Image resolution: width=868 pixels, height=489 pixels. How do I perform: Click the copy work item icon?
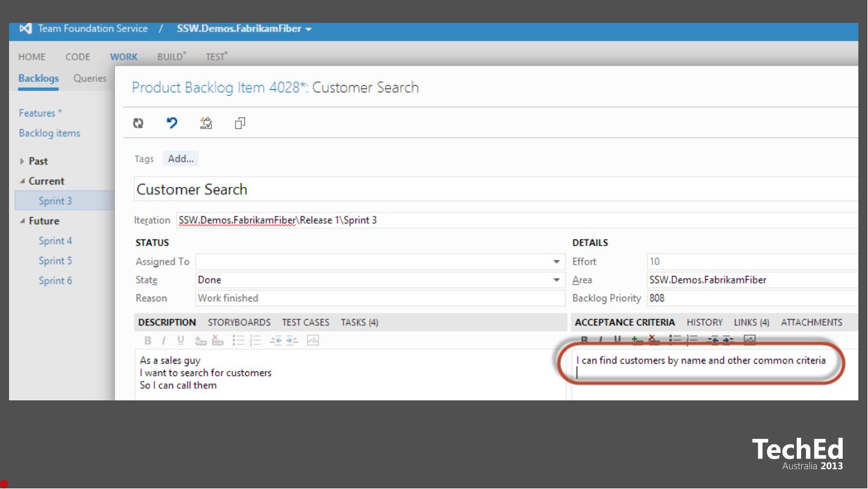240,123
